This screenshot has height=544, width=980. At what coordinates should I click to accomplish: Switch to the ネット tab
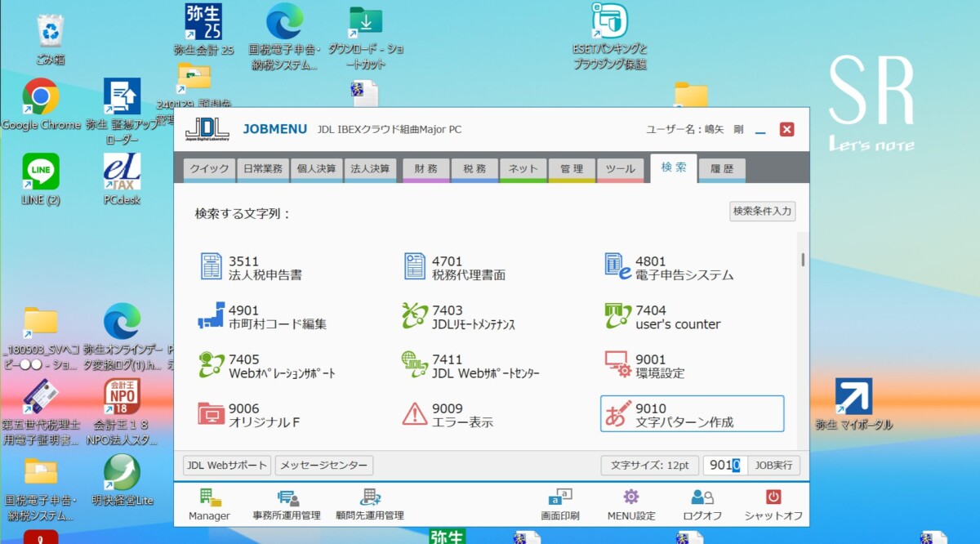point(523,169)
